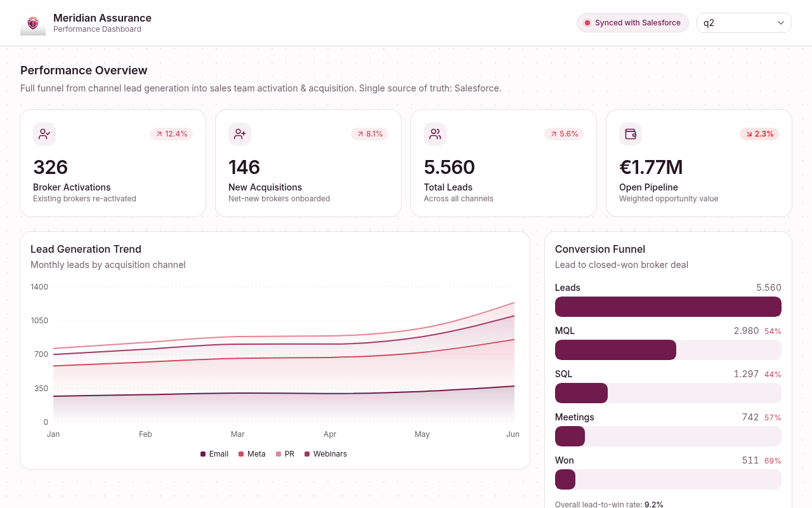Screen dimensions: 812x508
Task: Open the q2 quarter dropdown
Action: point(744,23)
